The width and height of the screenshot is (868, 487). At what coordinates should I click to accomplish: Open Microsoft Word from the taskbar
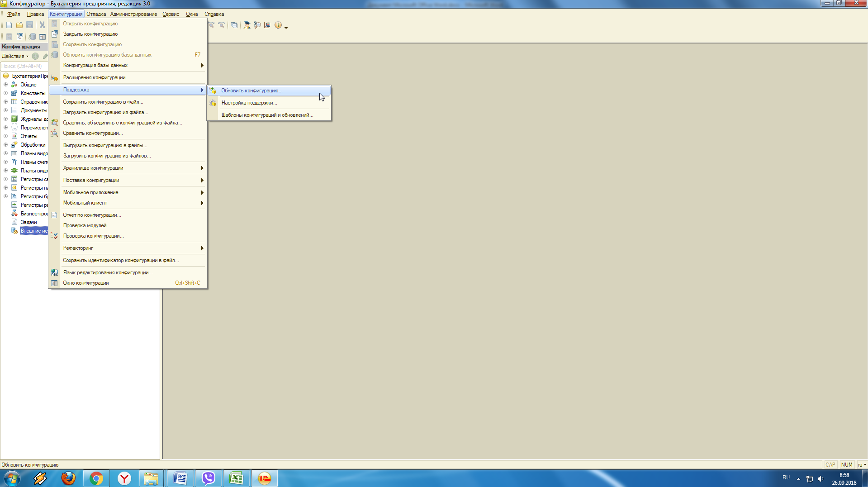180,478
